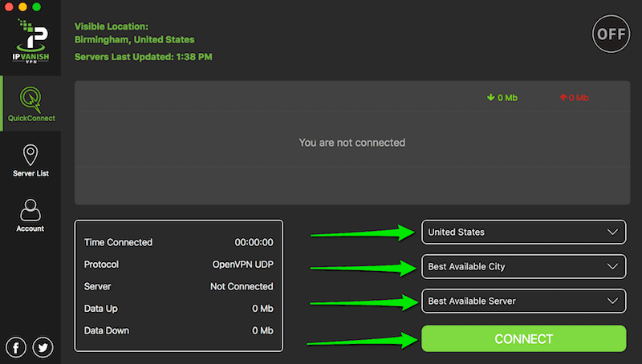Expand the Best Available Server dropdown
This screenshot has height=364, width=642.
pyautogui.click(x=523, y=301)
